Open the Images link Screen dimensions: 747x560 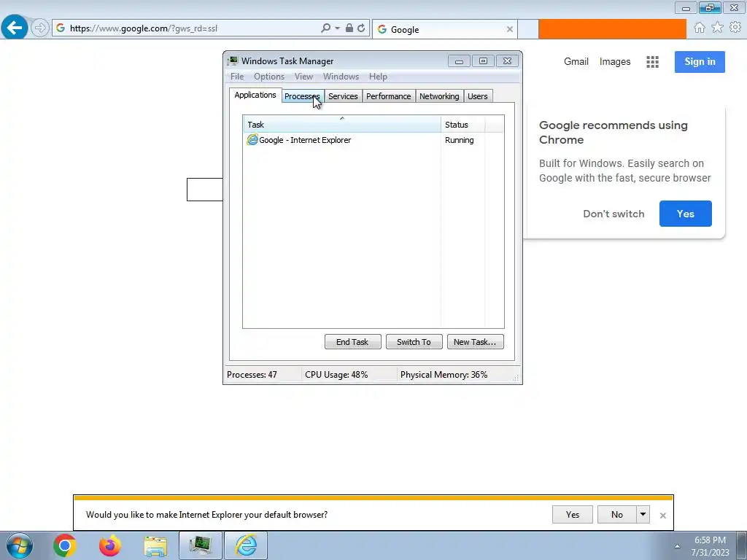coord(614,61)
